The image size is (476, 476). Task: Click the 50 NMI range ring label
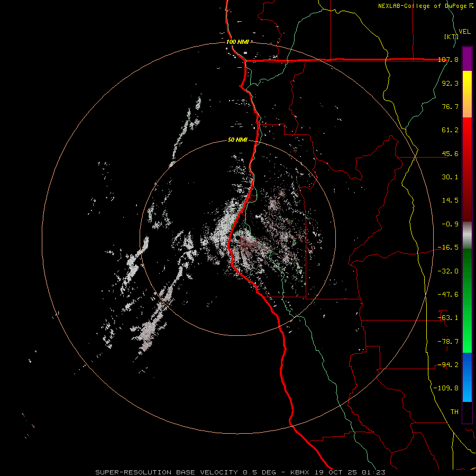tap(237, 140)
